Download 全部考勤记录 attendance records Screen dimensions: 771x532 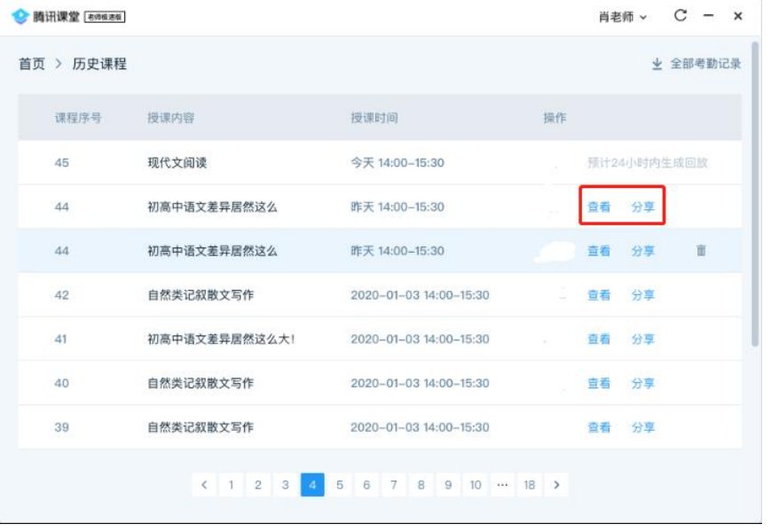tap(696, 64)
